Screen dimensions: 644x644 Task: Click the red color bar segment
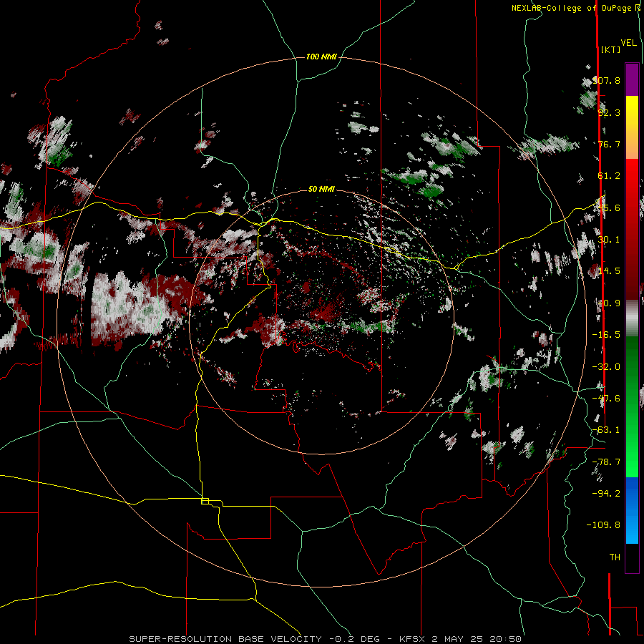click(x=632, y=229)
